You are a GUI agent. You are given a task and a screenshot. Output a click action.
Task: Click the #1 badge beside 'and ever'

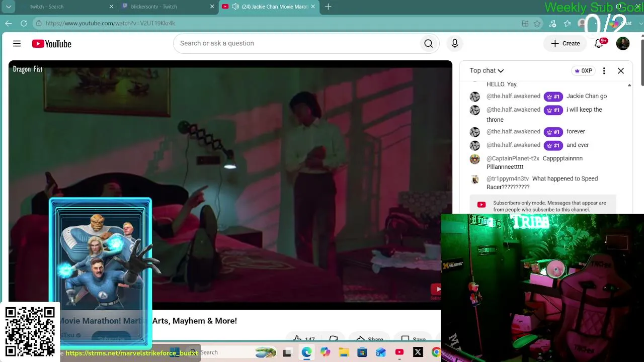click(x=553, y=145)
